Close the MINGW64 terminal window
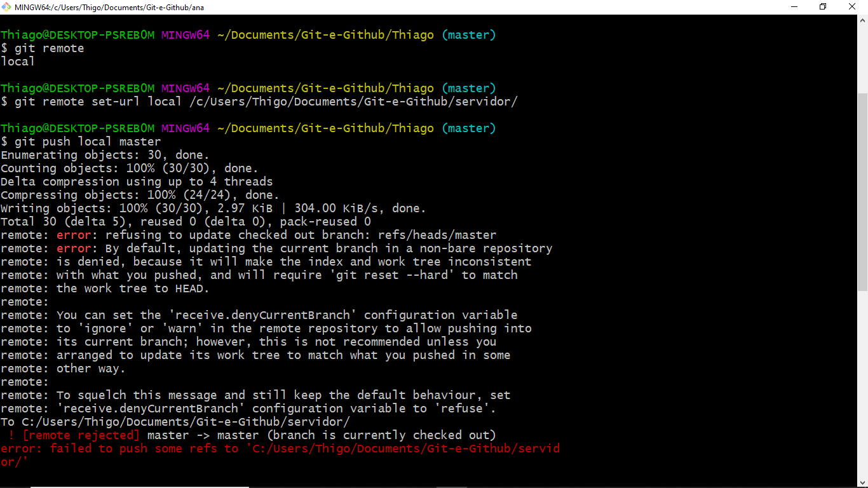The width and height of the screenshot is (868, 488). point(853,7)
